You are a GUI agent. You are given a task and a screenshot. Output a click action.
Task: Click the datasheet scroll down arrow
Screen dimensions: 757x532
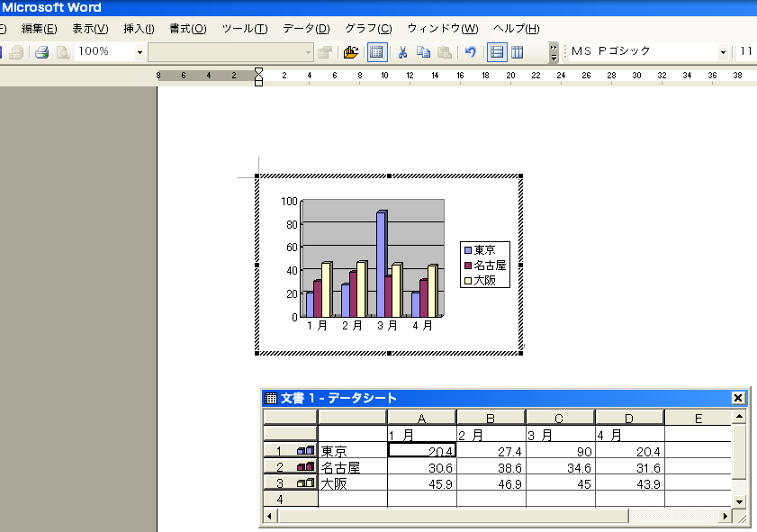[x=739, y=502]
